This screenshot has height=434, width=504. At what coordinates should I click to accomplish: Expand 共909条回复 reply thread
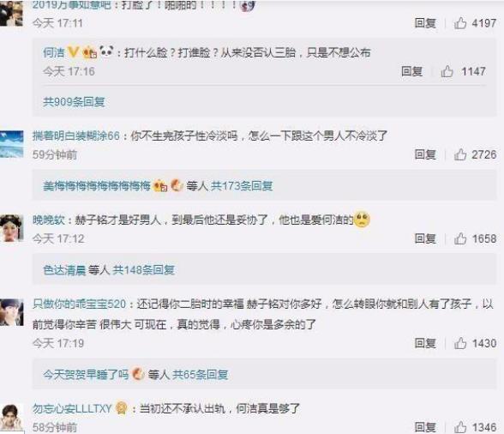tap(74, 102)
